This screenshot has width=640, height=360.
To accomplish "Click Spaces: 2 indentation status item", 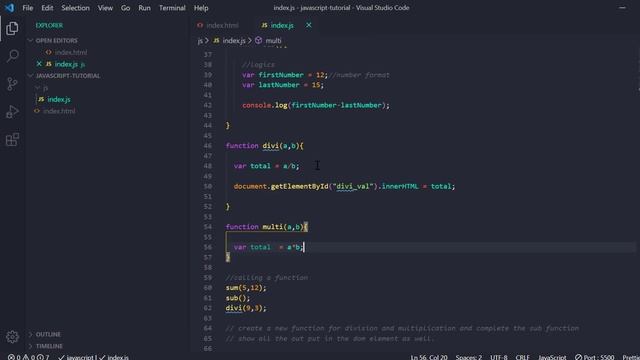I will tap(469, 357).
